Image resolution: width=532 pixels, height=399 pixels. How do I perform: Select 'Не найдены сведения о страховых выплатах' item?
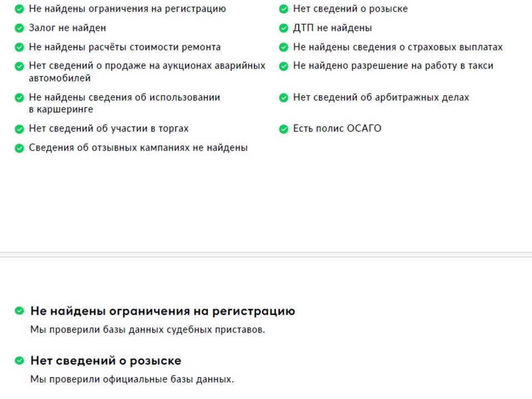(x=397, y=47)
